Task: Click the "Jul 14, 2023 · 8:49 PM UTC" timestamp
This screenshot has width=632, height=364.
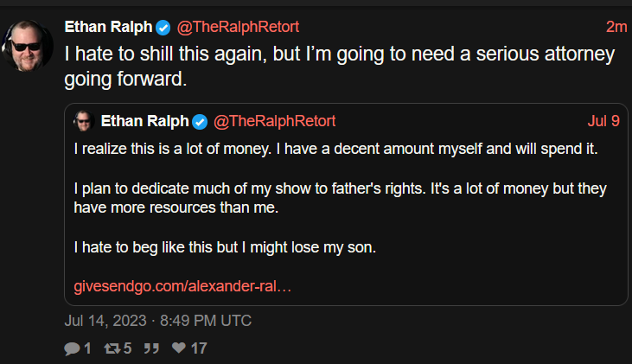Action: [158, 321]
